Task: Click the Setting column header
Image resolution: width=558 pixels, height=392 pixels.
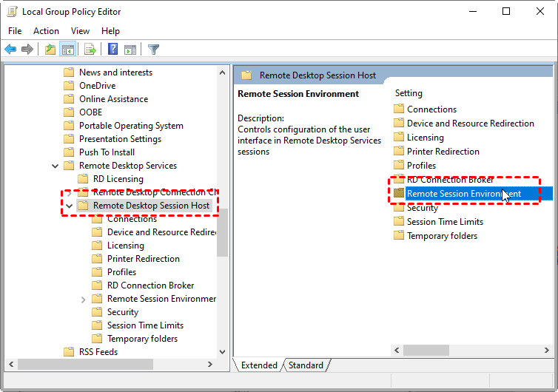Action: (x=409, y=93)
